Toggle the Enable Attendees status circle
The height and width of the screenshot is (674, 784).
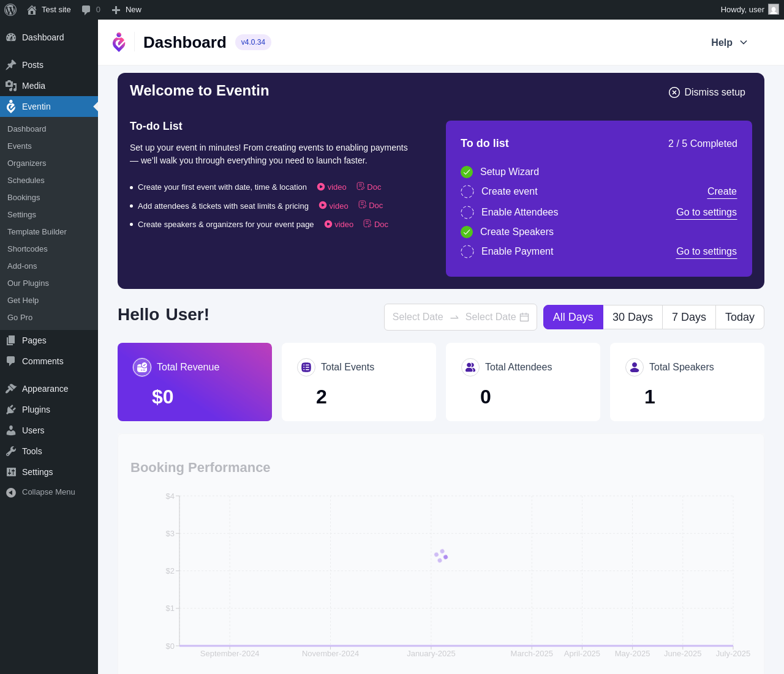(x=467, y=212)
